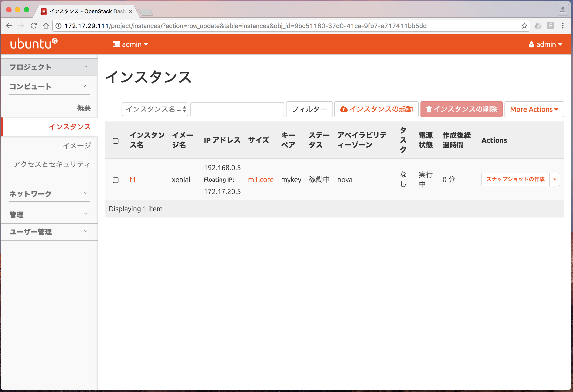
Task: Click the Google Drive extension icon
Action: click(538, 26)
